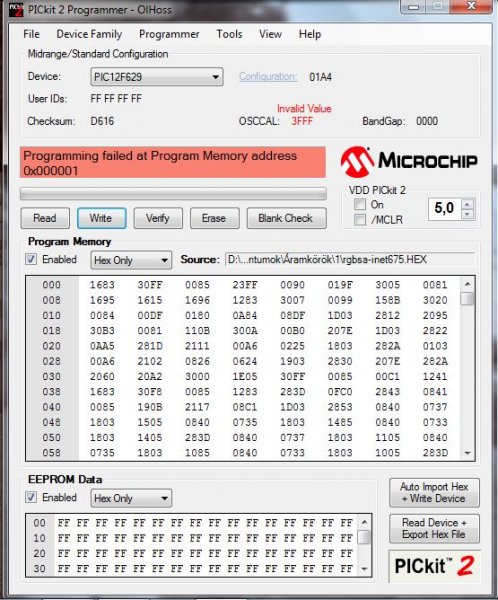Click EEPROM Data scrollbar down arrow

point(364,569)
